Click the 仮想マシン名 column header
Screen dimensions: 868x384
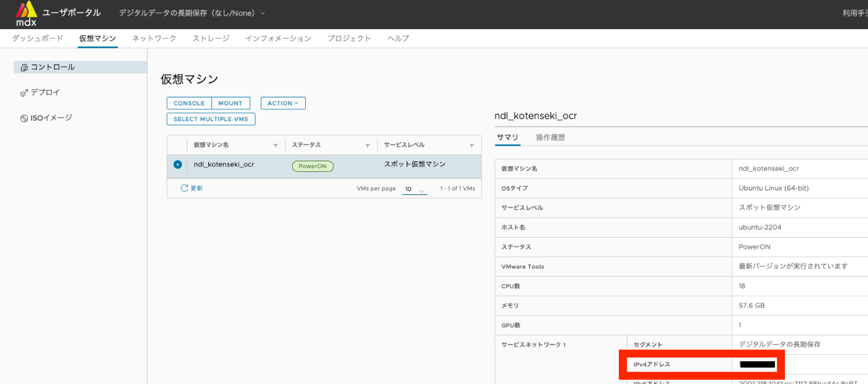(211, 145)
